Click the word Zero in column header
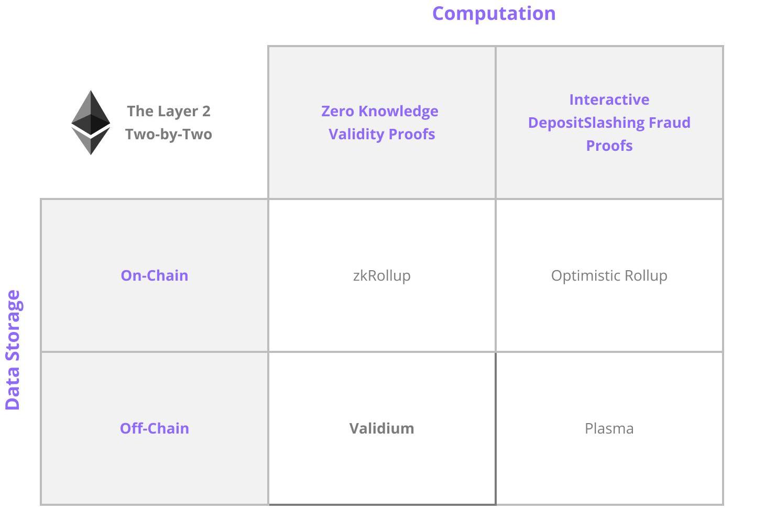This screenshot has width=765, height=532. 337,111
